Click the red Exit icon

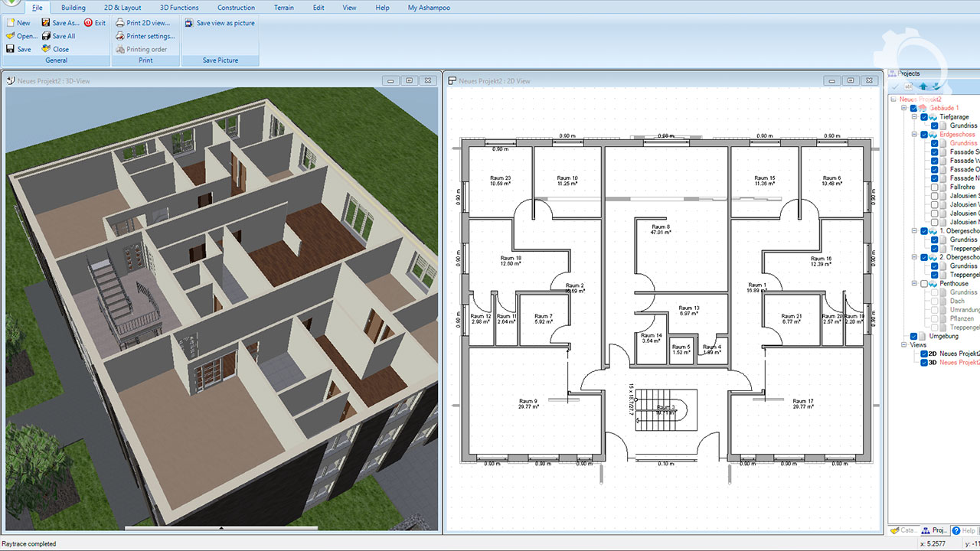click(88, 23)
